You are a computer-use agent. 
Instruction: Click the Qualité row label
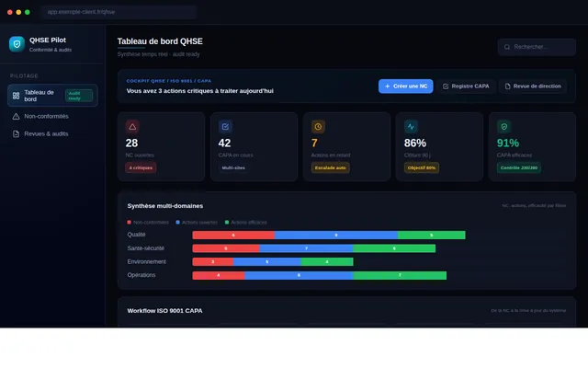click(x=136, y=235)
